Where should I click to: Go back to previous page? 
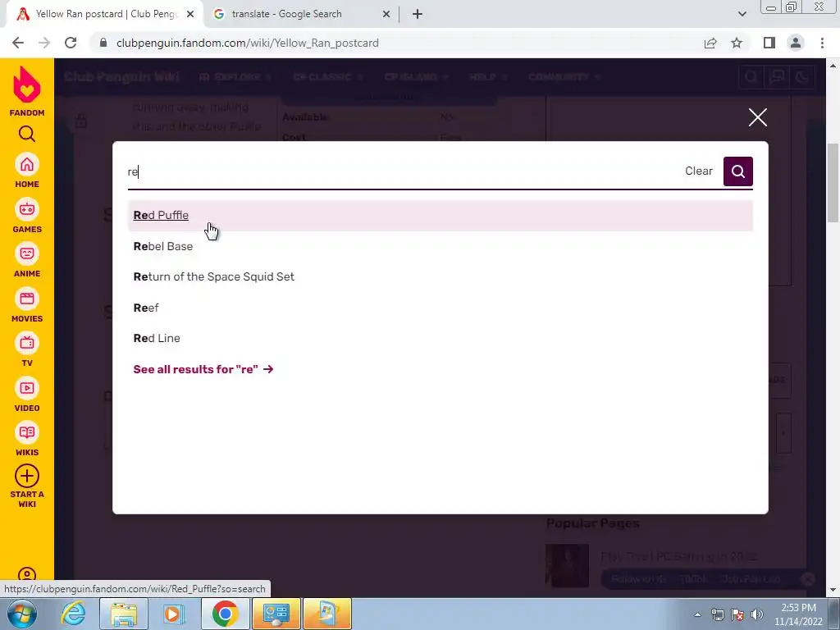pos(18,43)
